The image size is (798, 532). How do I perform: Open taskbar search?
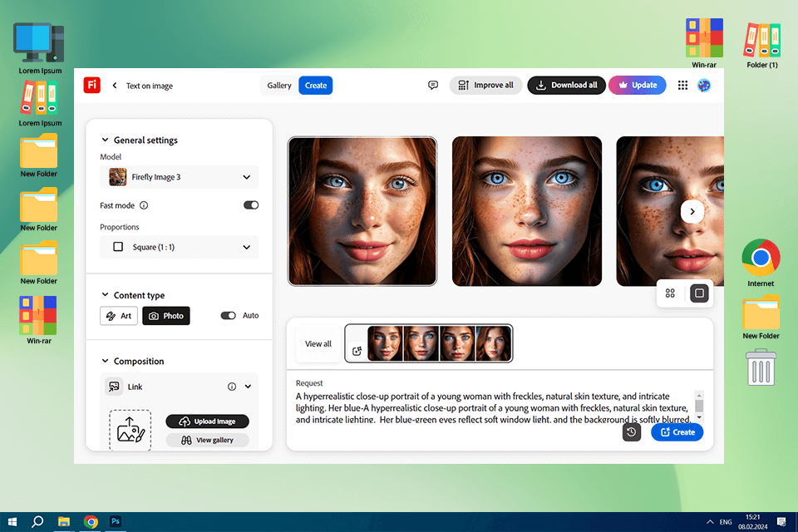(37, 522)
